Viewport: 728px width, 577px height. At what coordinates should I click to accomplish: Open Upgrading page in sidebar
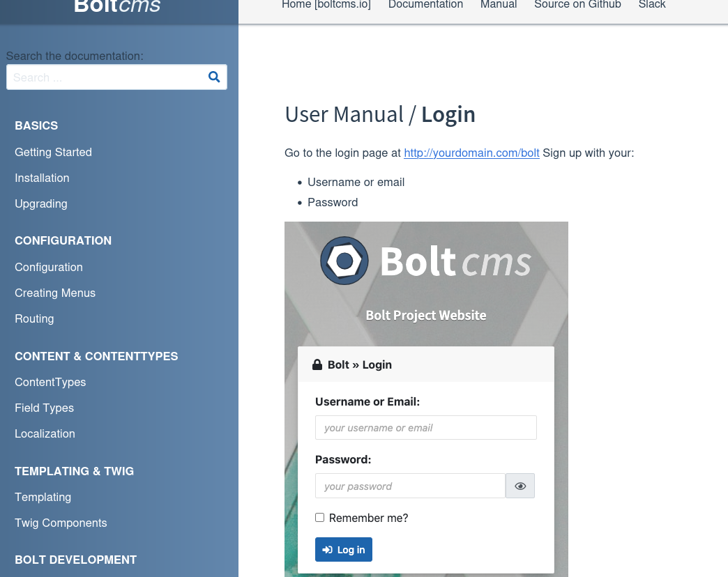41,204
